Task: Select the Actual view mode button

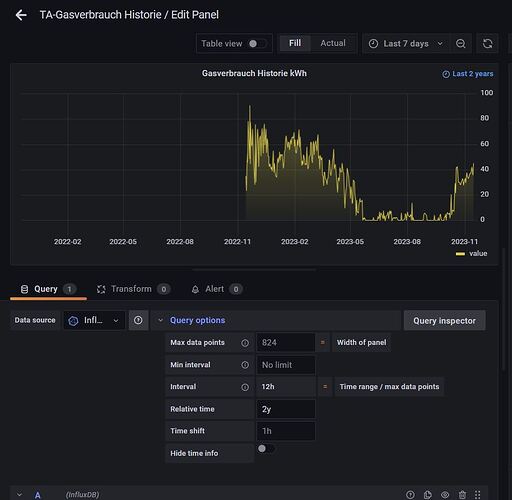Action: (333, 43)
